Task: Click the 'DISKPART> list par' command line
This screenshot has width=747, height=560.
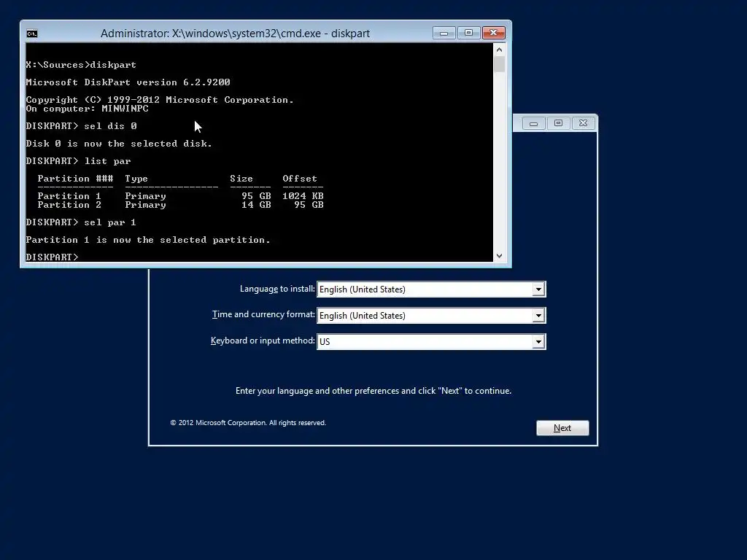Action: (78, 161)
